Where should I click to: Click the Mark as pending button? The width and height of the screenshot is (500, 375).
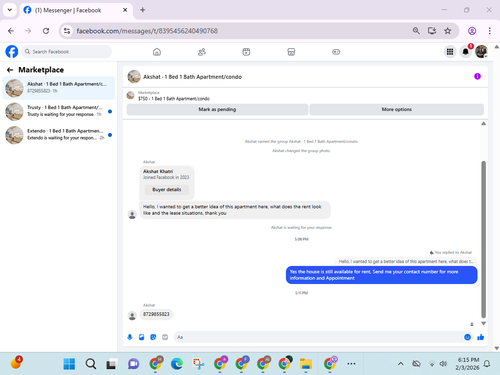pos(217,109)
